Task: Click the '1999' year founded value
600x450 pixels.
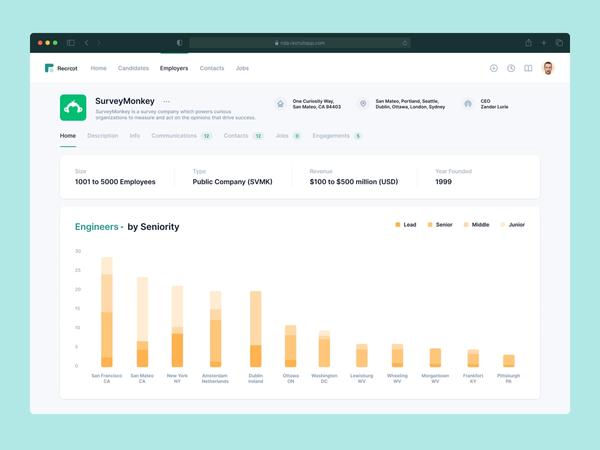Action: (443, 182)
